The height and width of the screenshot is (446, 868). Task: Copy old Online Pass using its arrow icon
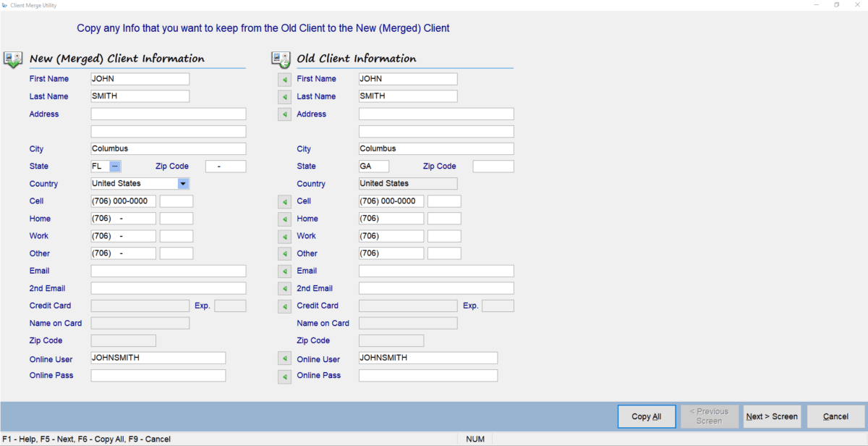pyautogui.click(x=284, y=376)
